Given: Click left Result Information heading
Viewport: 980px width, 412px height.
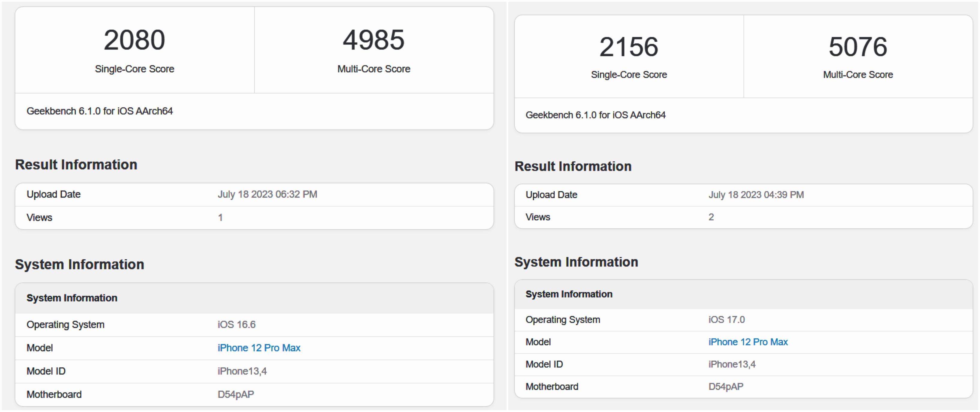Looking at the screenshot, I should coord(76,165).
